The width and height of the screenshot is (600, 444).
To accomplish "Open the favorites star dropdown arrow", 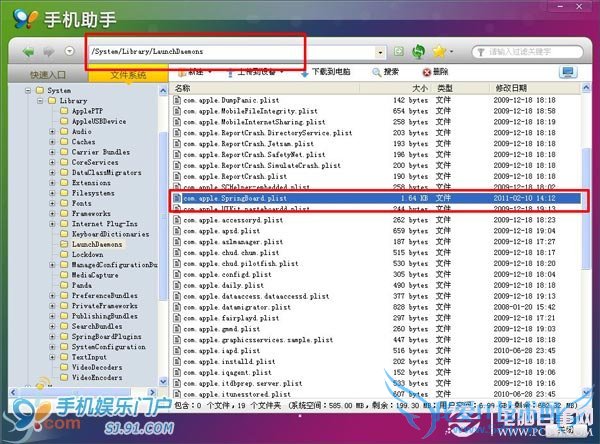I will pyautogui.click(x=452, y=51).
